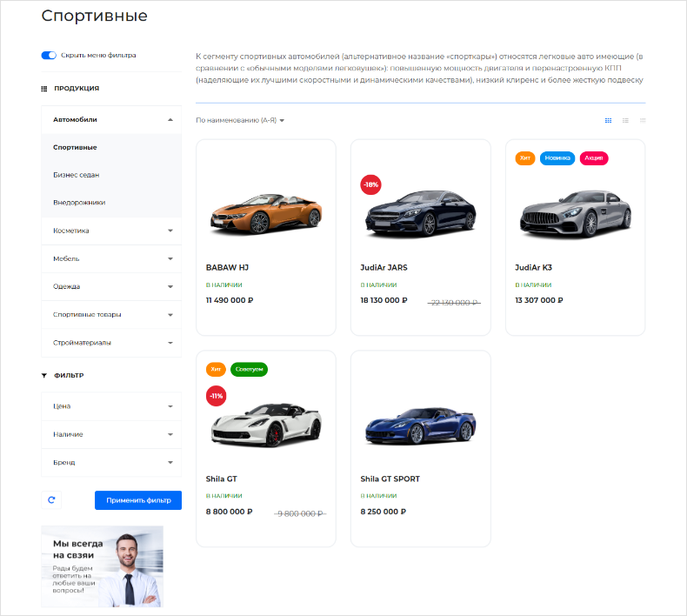The width and height of the screenshot is (687, 616).
Task: Expand the Цена filter
Action: [x=170, y=406]
